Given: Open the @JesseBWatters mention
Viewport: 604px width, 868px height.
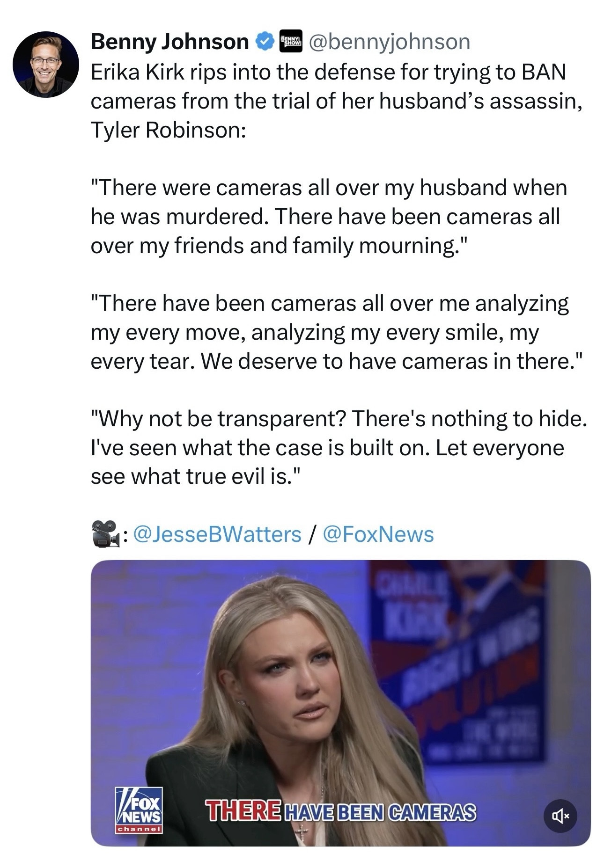Looking at the screenshot, I should (x=217, y=534).
